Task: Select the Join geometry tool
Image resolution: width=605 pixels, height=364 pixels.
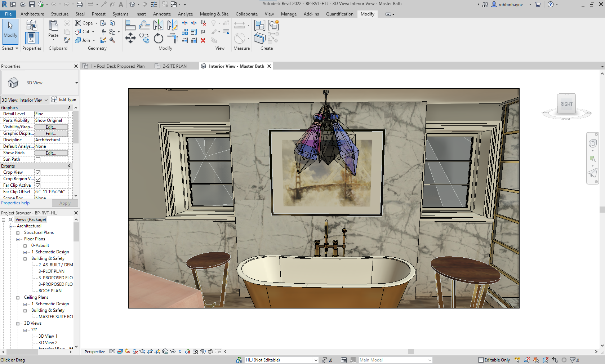Action: tap(82, 40)
